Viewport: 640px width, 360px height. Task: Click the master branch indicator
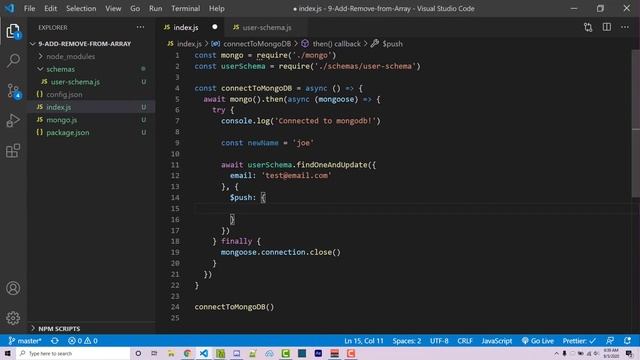(25, 341)
